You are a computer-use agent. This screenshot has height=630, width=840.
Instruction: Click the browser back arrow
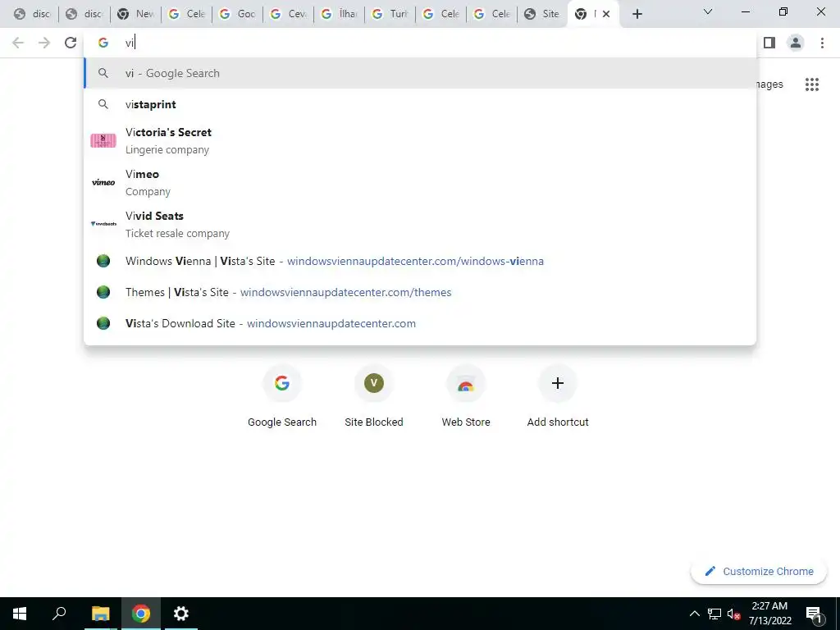[x=18, y=43]
